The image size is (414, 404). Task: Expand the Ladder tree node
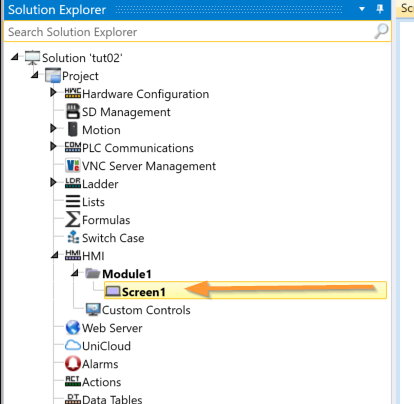pos(53,182)
